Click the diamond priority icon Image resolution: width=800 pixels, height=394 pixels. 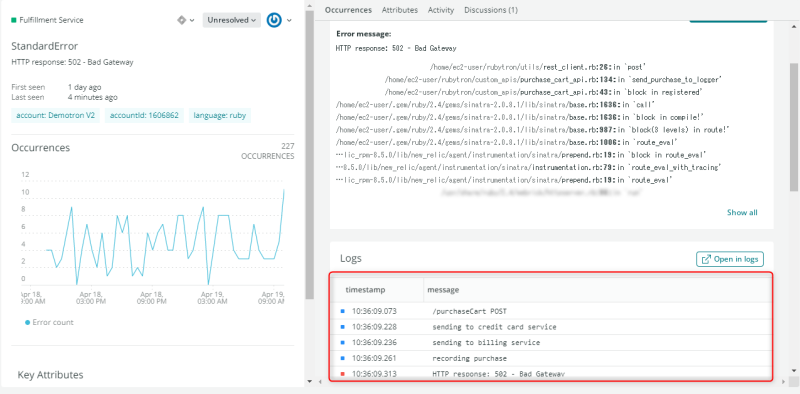[x=181, y=20]
